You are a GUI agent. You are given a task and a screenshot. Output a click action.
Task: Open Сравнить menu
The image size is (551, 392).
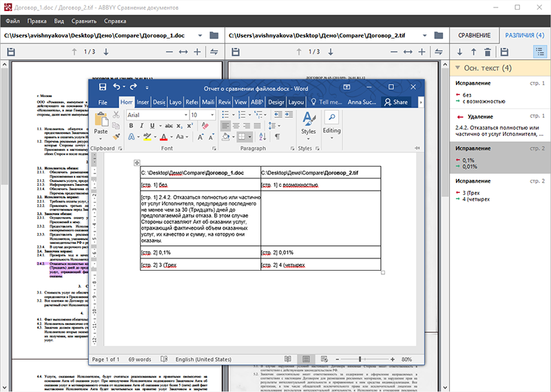[x=83, y=21]
